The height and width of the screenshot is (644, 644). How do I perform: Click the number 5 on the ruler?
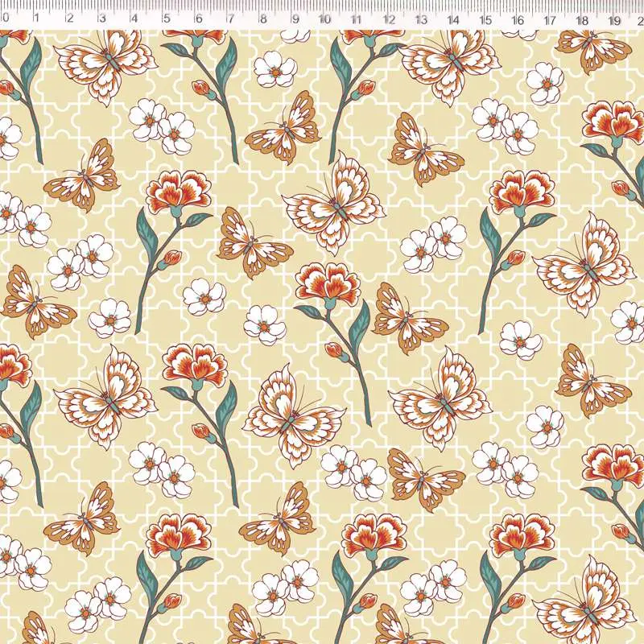[x=166, y=19]
